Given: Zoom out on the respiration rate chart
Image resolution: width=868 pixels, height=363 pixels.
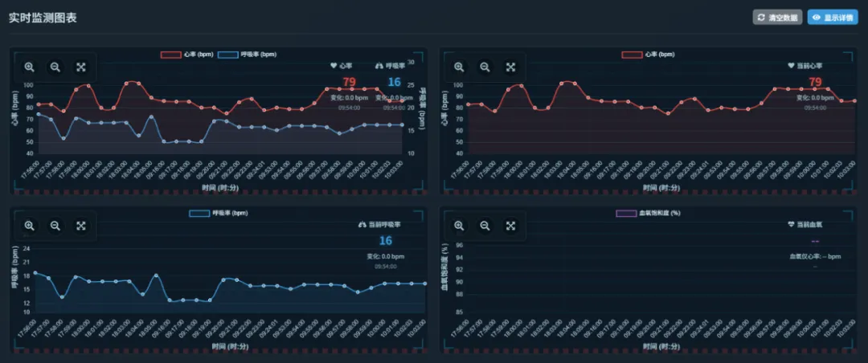Looking at the screenshot, I should coord(55,226).
